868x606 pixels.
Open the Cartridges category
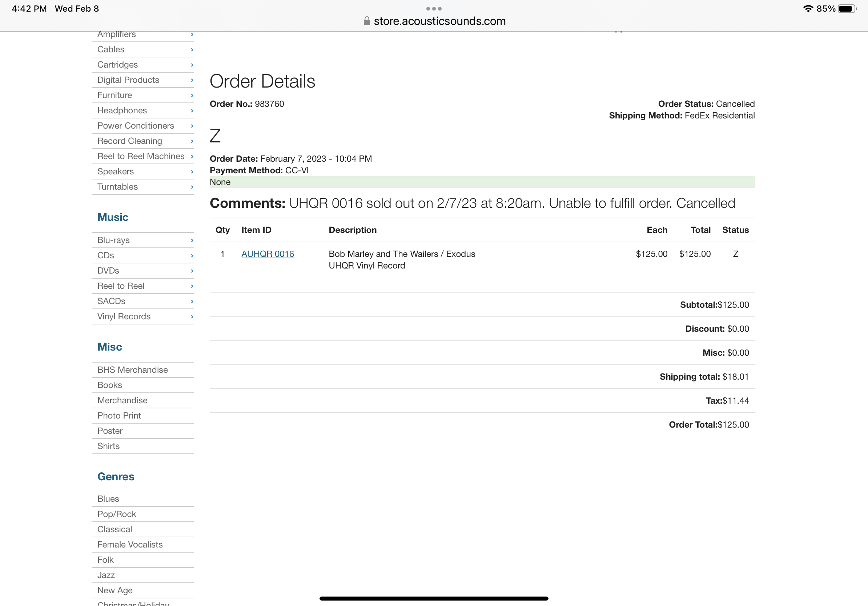pyautogui.click(x=117, y=65)
